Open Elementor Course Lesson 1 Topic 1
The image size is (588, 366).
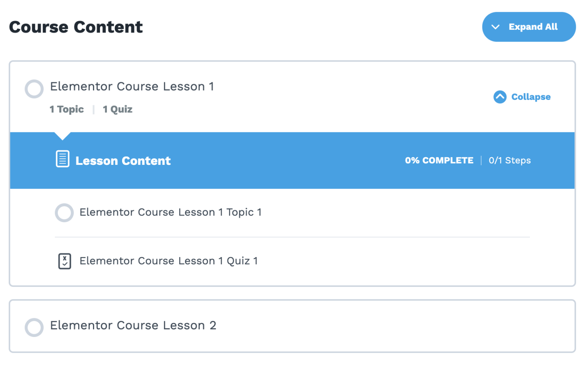point(170,213)
